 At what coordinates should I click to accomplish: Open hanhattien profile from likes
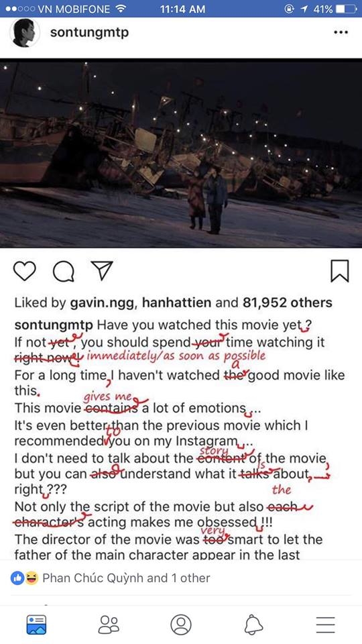tap(176, 303)
